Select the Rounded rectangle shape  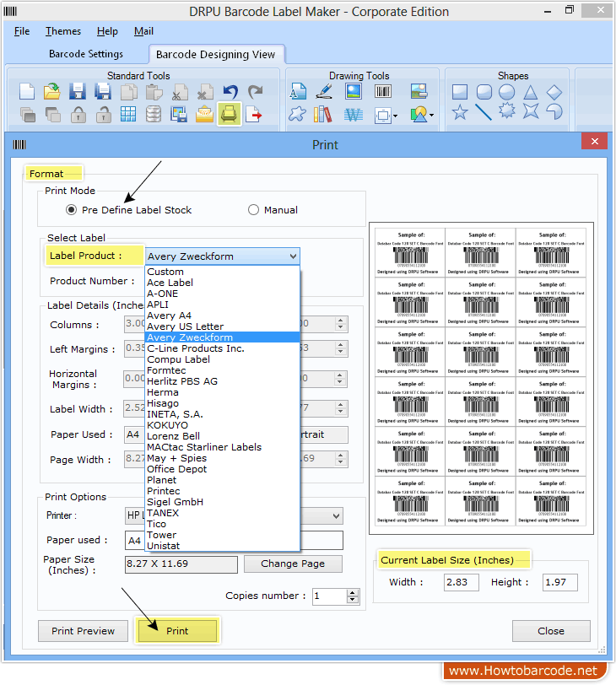click(484, 92)
